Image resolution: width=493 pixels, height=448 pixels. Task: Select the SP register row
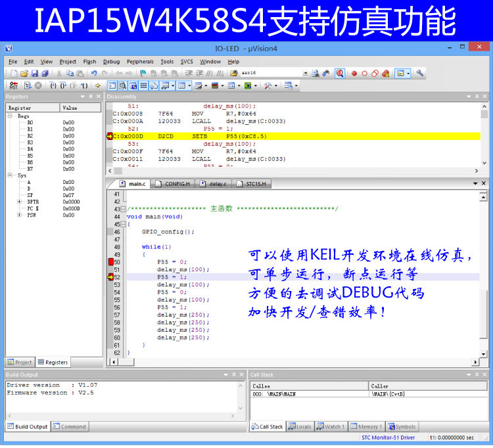coord(53,195)
